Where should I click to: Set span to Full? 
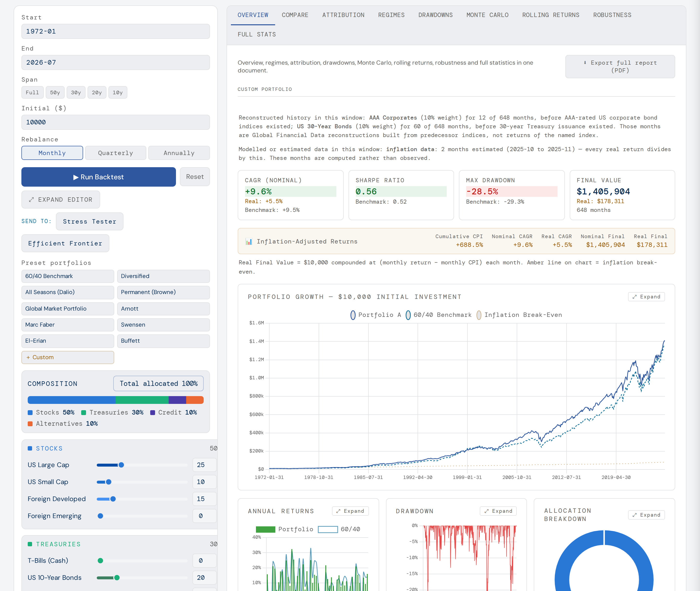[33, 93]
